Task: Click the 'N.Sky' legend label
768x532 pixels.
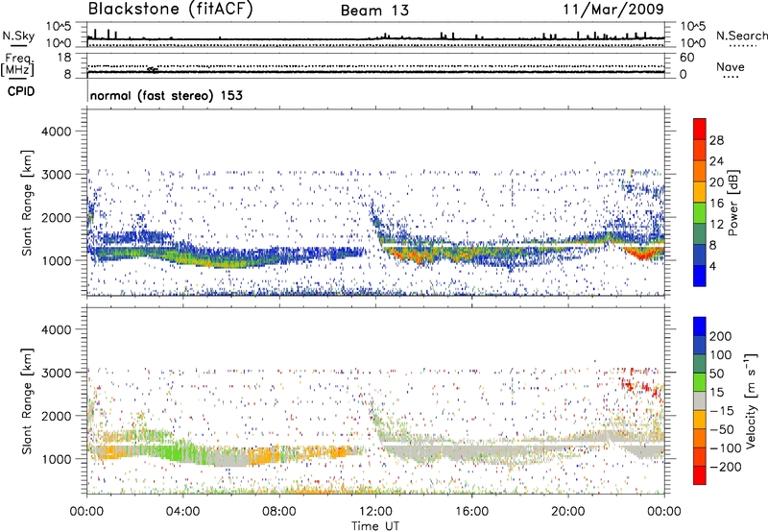Action: coord(18,36)
